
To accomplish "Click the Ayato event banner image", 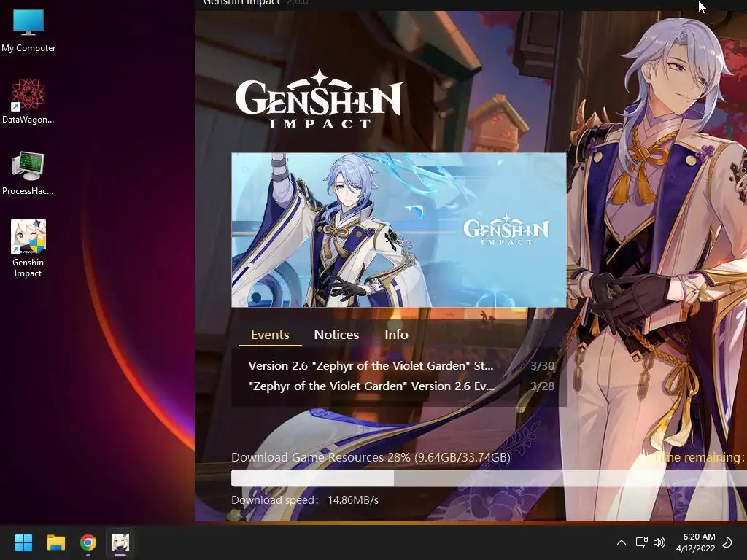I will click(x=399, y=230).
